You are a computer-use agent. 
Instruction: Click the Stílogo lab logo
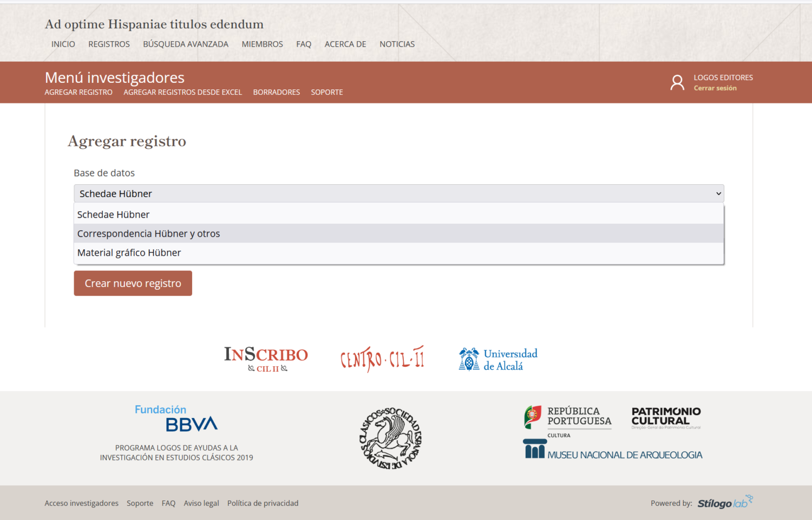pos(725,502)
